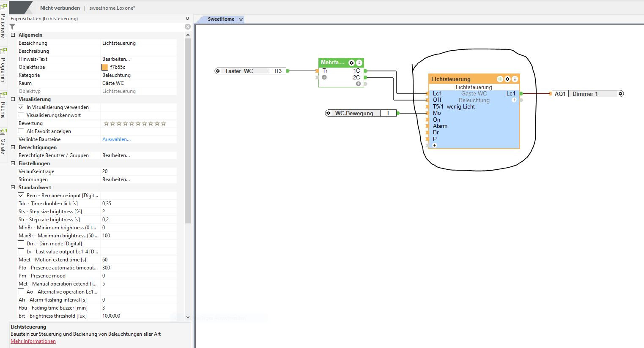644x348 pixels.
Task: Collapse the Standardwert section
Action: tap(13, 188)
